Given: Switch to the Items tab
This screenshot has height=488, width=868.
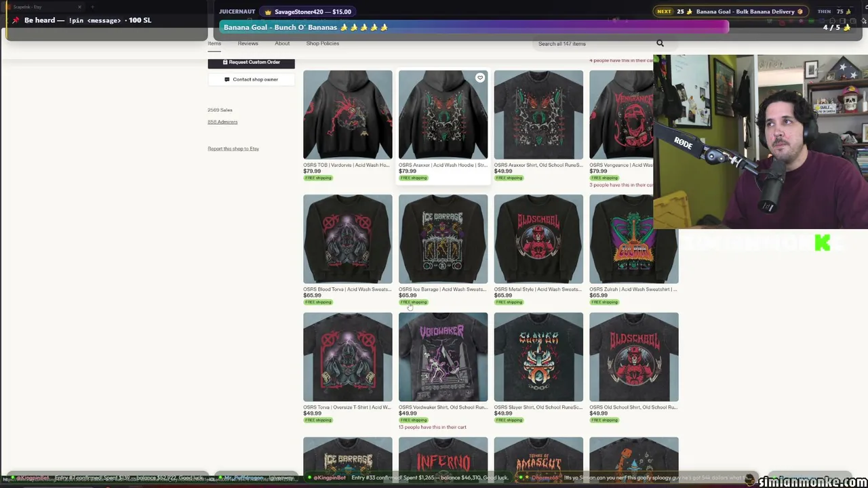Looking at the screenshot, I should (214, 43).
